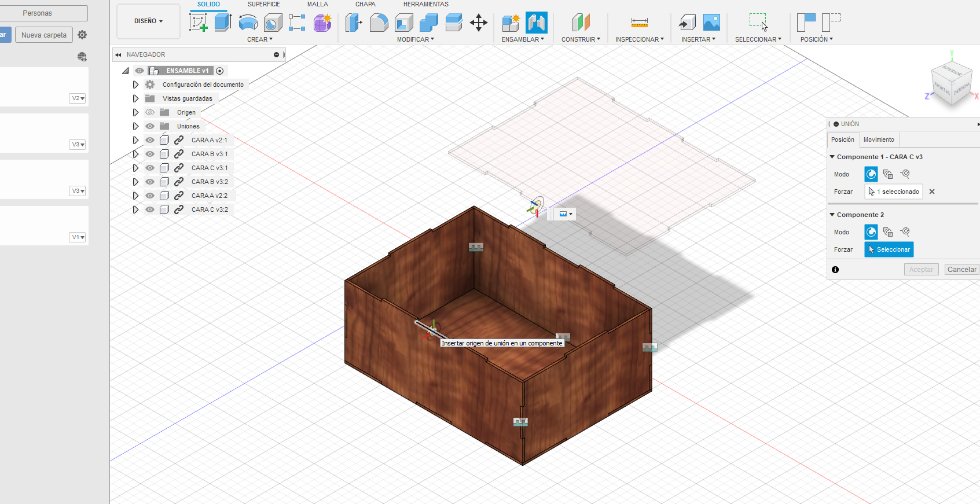The height and width of the screenshot is (504, 980).
Task: Switch to the CHAPA tab
Action: click(x=365, y=4)
